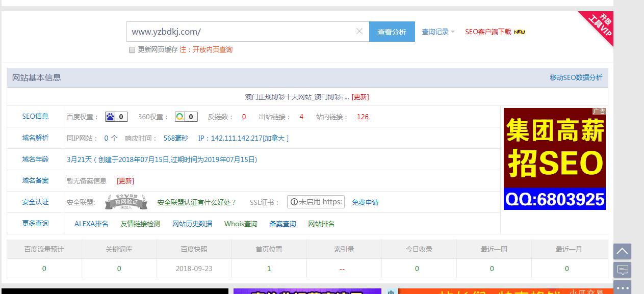
Task: Open 移动SEO数据分析 link
Action: (576, 77)
